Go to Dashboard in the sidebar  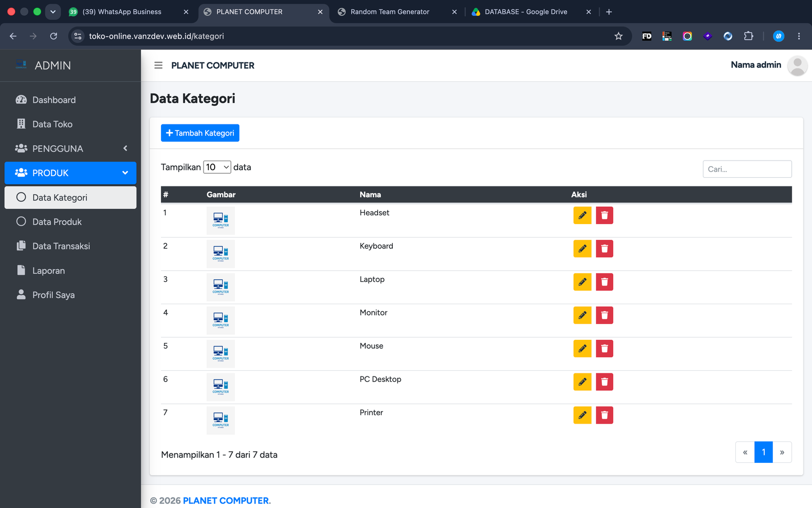click(x=71, y=100)
